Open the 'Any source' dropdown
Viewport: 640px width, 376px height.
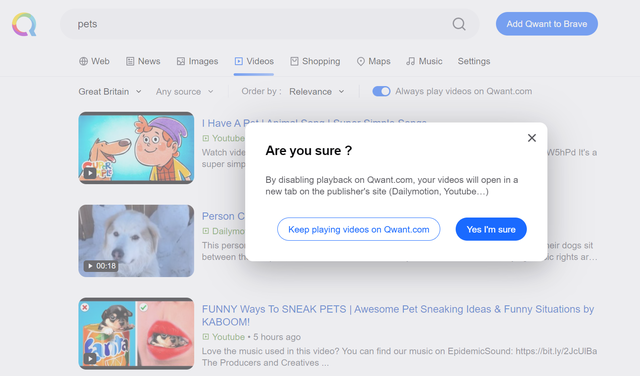184,91
